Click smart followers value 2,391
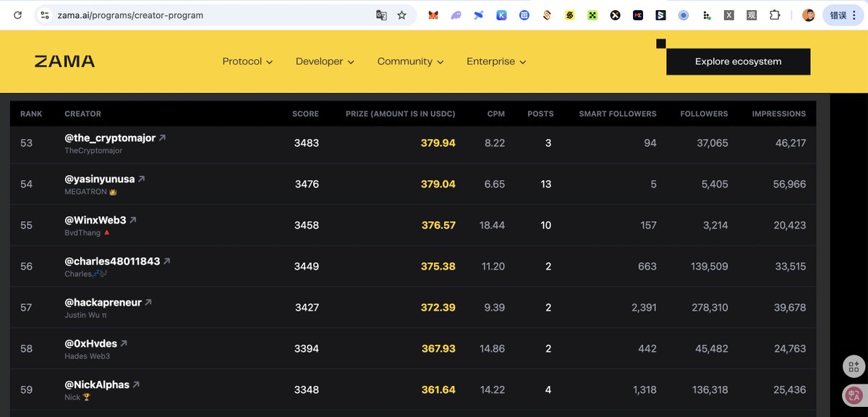This screenshot has width=868, height=417. pos(644,308)
